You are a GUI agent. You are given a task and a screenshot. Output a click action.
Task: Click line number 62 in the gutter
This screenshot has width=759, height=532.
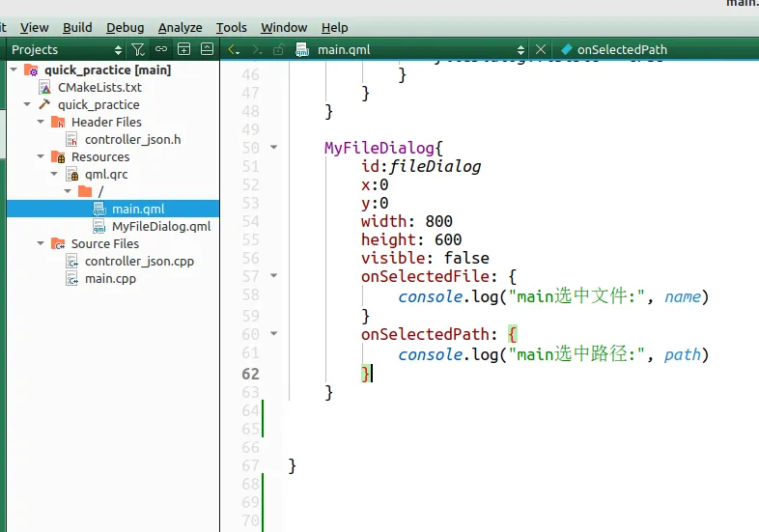[x=250, y=375]
